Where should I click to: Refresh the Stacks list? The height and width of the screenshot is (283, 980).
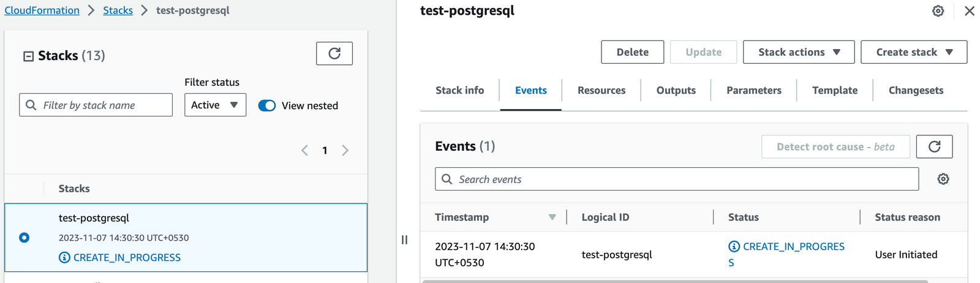click(x=334, y=53)
